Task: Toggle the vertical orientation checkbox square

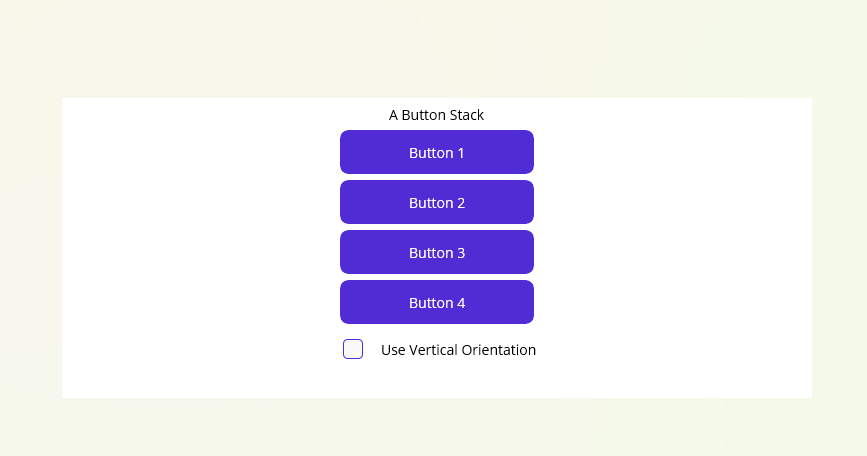Action: coord(353,349)
